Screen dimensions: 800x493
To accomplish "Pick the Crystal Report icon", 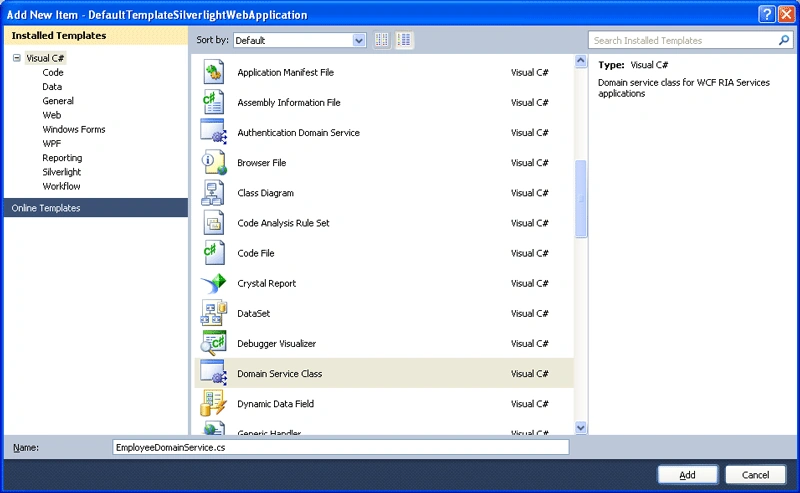I will point(213,283).
